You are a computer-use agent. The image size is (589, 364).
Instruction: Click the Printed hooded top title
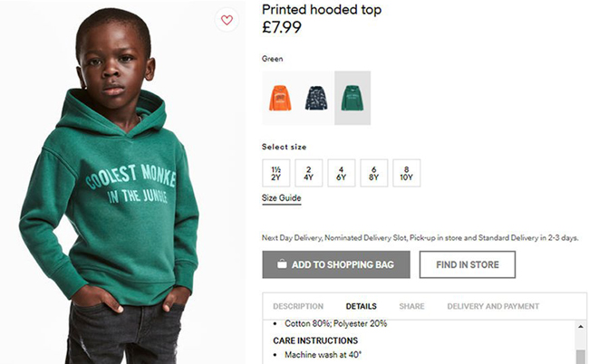pos(322,10)
